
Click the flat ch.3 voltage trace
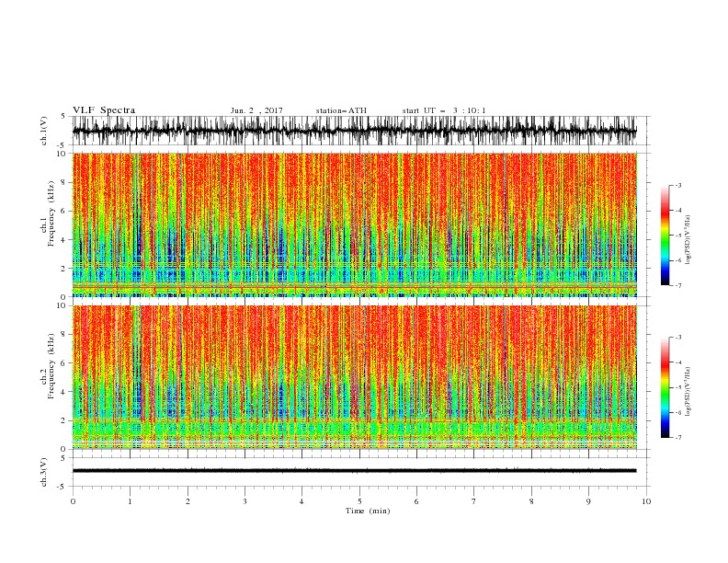tap(354, 471)
